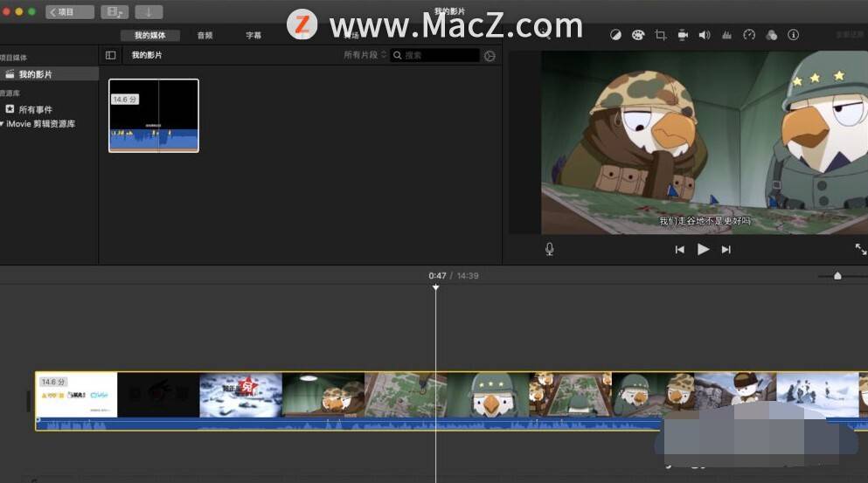Viewport: 868px width, 483px height.
Task: Collapse the iMovie 剪辑资源库 tree
Action: click(2, 124)
